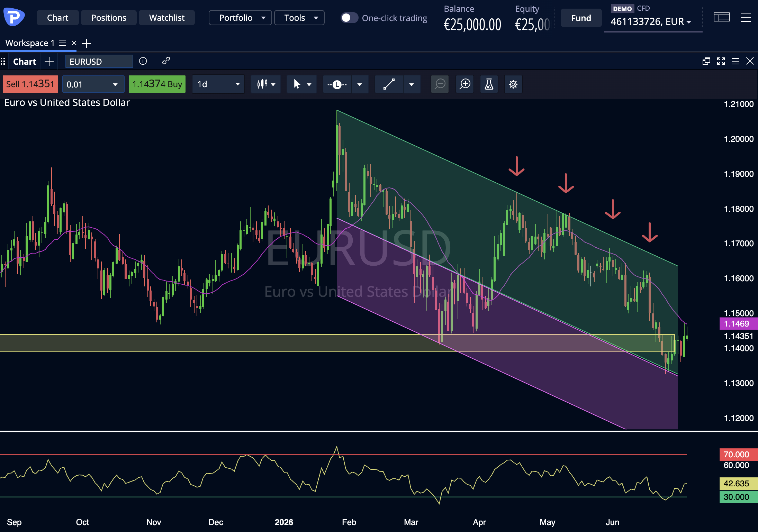Open the Portfolio dropdown
The image size is (758, 532).
[240, 18]
